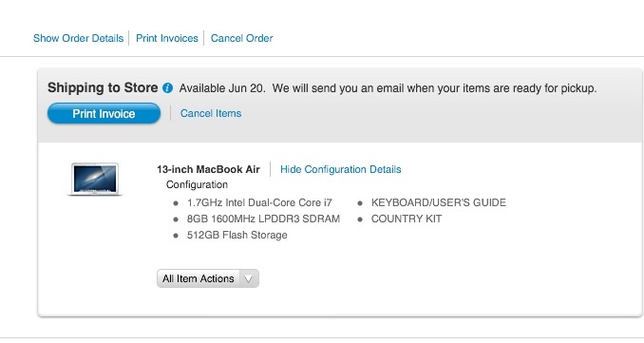
Task: Click the arrow on All Item Actions
Action: (249, 279)
